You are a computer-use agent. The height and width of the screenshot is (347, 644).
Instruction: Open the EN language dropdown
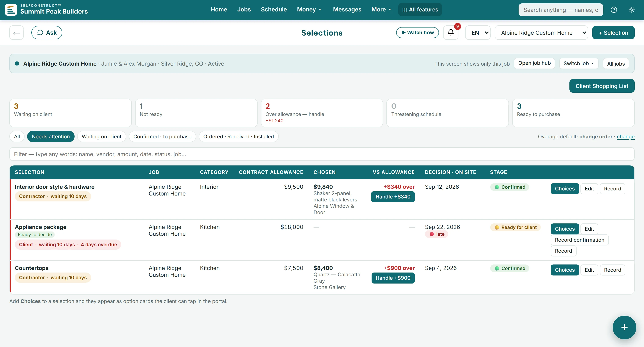(478, 33)
